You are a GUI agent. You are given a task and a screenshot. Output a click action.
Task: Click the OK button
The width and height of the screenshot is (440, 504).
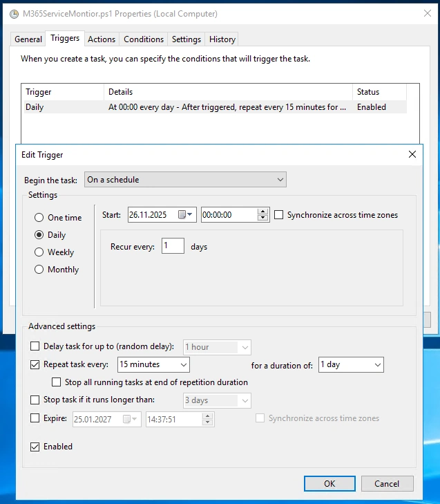pyautogui.click(x=329, y=483)
